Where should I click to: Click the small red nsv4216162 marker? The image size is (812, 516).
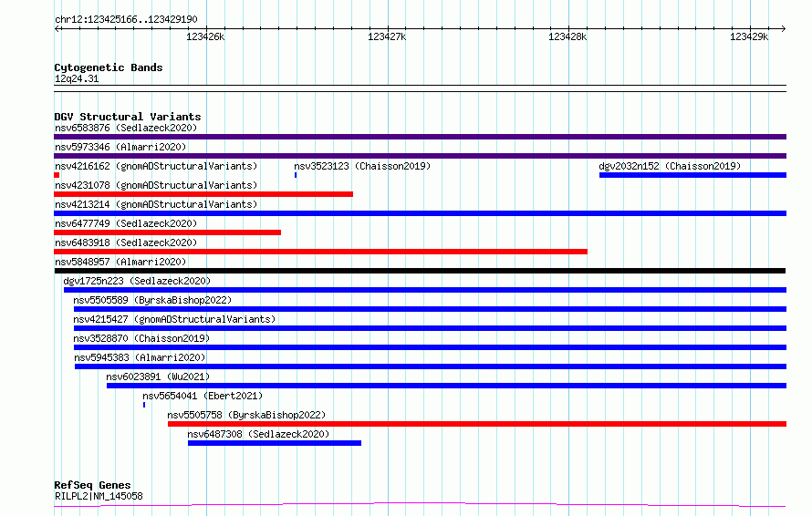coord(57,175)
